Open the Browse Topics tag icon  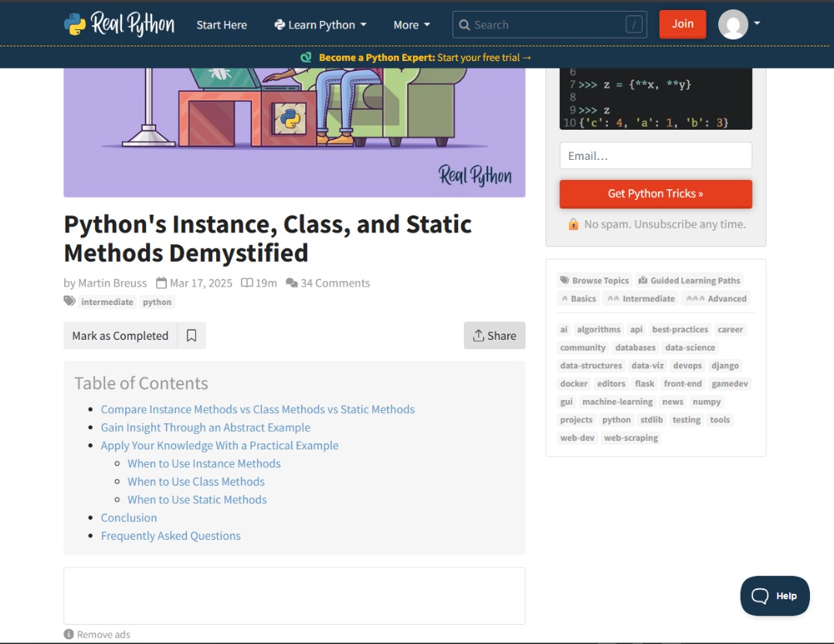[x=564, y=280]
